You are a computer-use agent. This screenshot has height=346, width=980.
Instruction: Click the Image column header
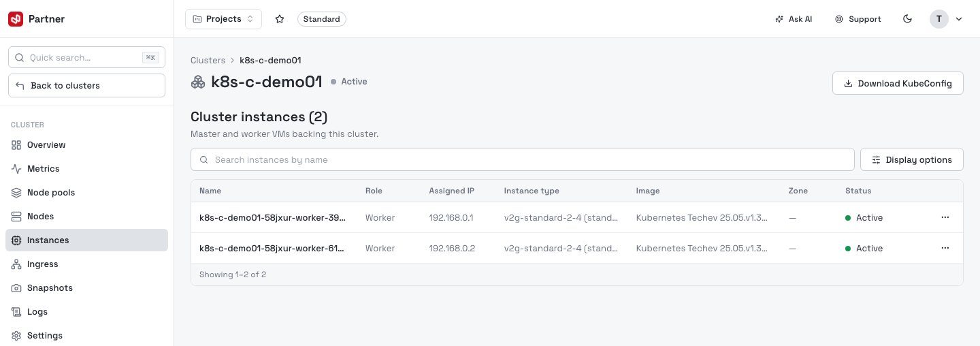click(x=648, y=191)
